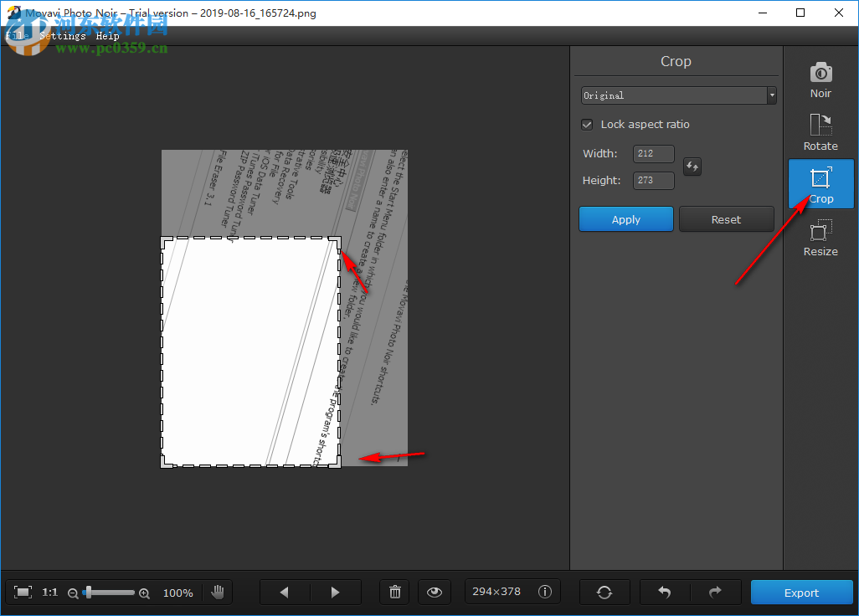Open the Help menu
The height and width of the screenshot is (616, 859).
pyautogui.click(x=108, y=35)
